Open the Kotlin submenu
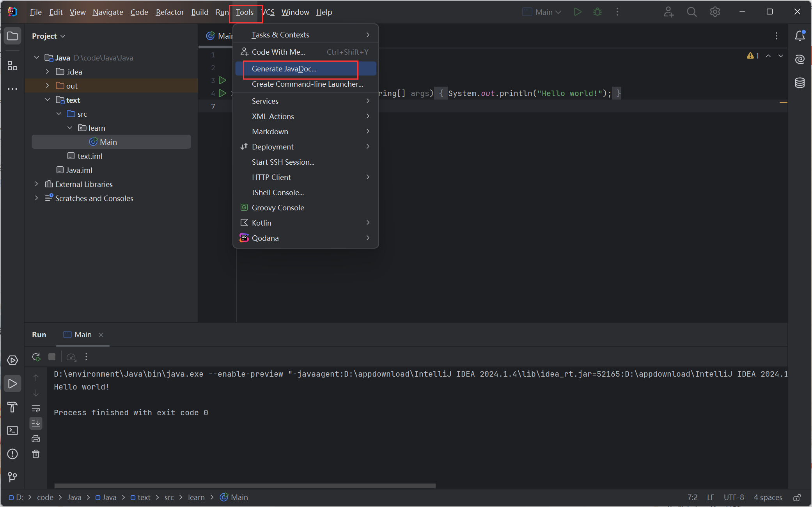The height and width of the screenshot is (507, 812). coord(305,223)
